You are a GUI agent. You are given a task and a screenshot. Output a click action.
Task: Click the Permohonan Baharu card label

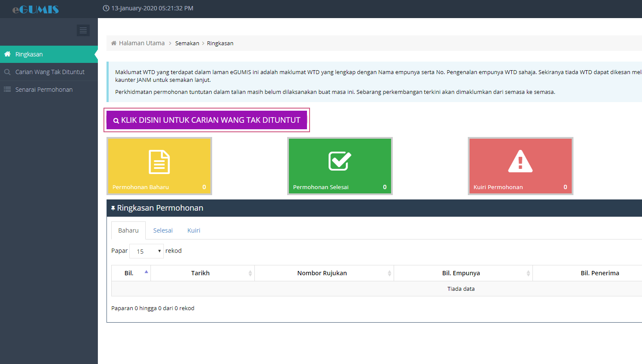tap(141, 187)
